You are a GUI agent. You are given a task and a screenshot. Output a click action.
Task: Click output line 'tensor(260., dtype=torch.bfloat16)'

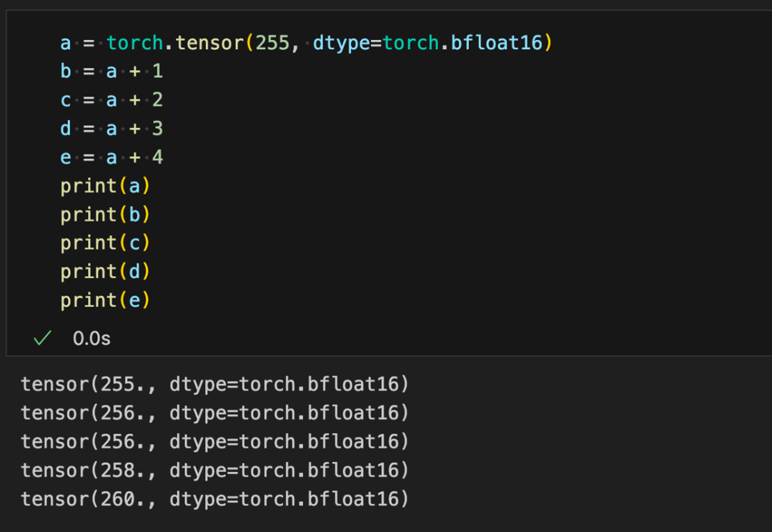click(214, 499)
